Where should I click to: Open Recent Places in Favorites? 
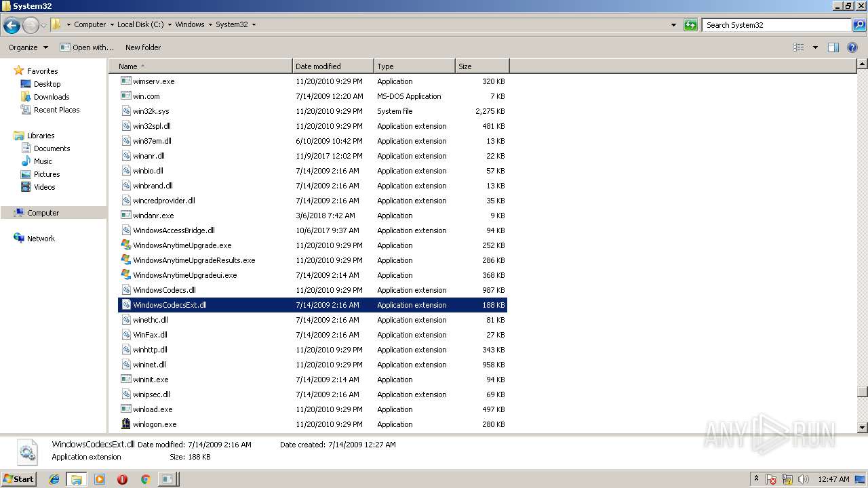[x=56, y=110]
